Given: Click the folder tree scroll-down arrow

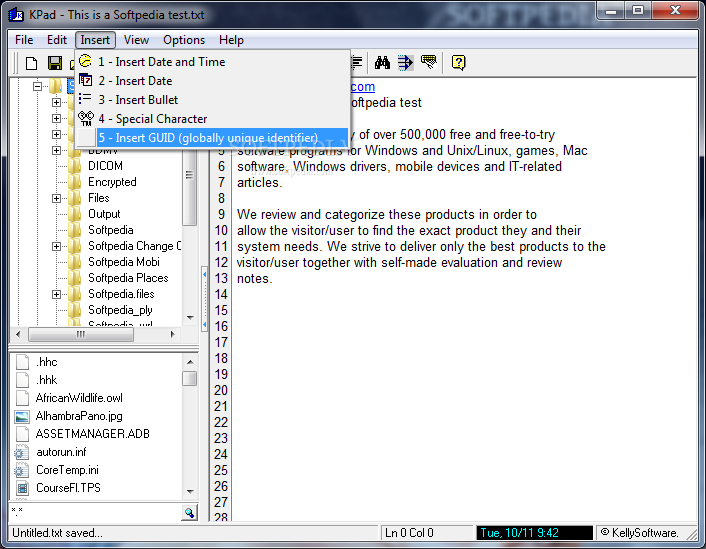Looking at the screenshot, I should point(190,318).
